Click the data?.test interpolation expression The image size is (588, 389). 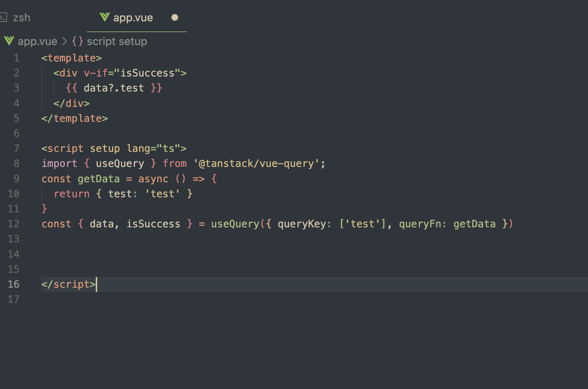tap(114, 88)
